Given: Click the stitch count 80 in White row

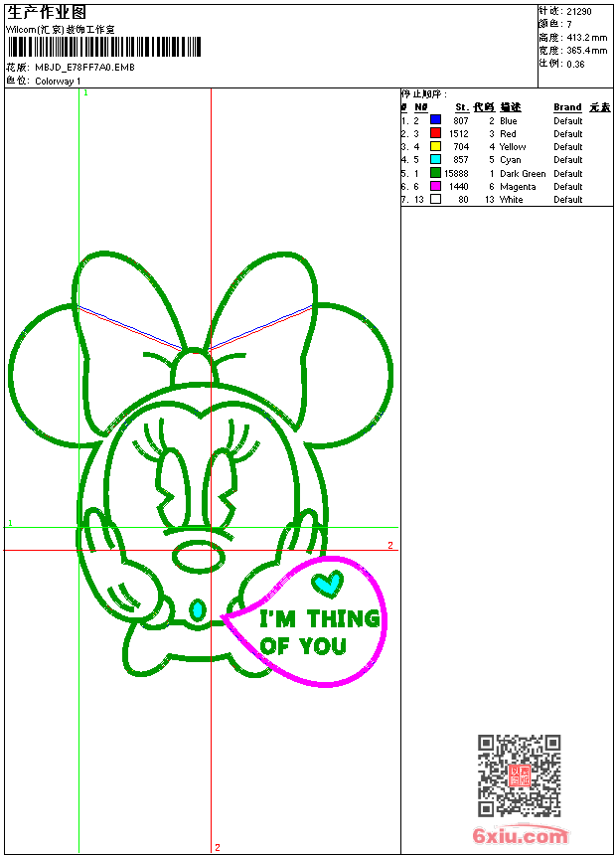Looking at the screenshot, I should pos(463,200).
